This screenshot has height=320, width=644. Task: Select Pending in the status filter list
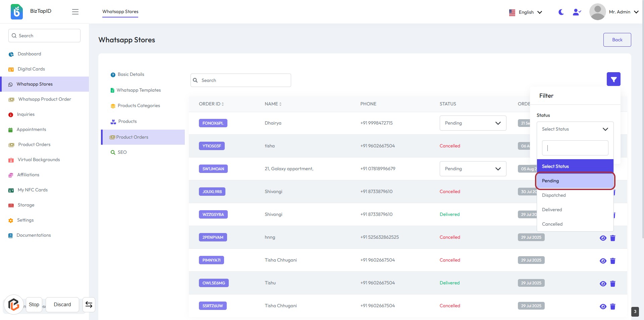[x=575, y=181]
